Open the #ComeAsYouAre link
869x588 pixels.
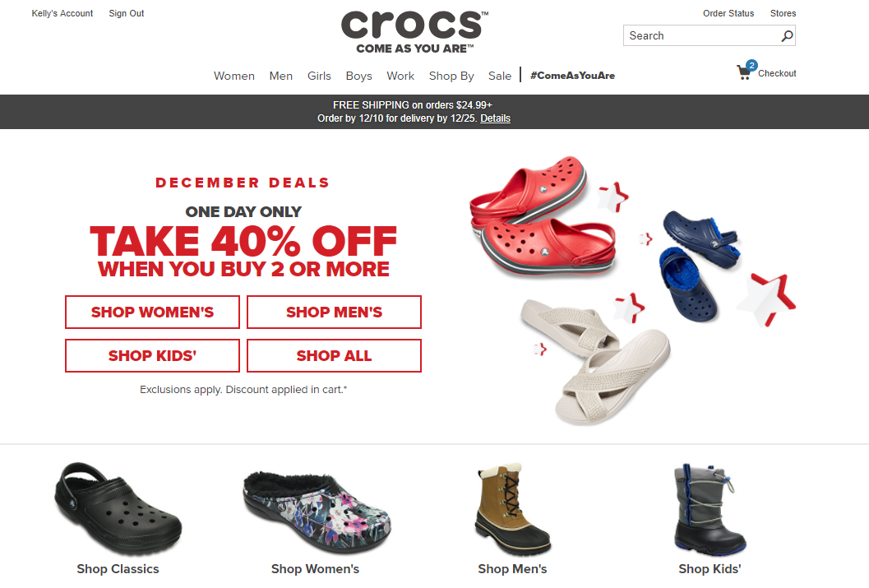pos(572,76)
